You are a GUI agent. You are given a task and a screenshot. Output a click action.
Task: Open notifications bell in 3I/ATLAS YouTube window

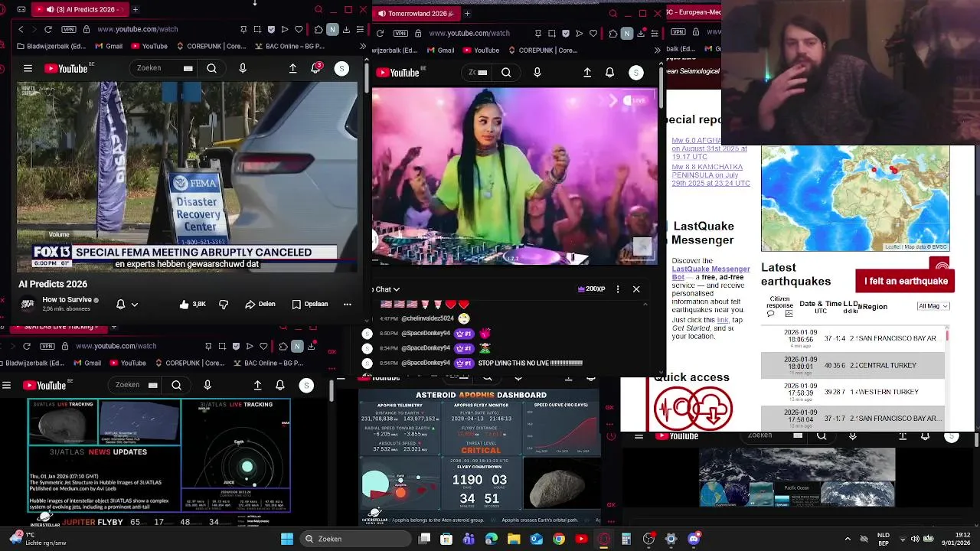pos(279,385)
